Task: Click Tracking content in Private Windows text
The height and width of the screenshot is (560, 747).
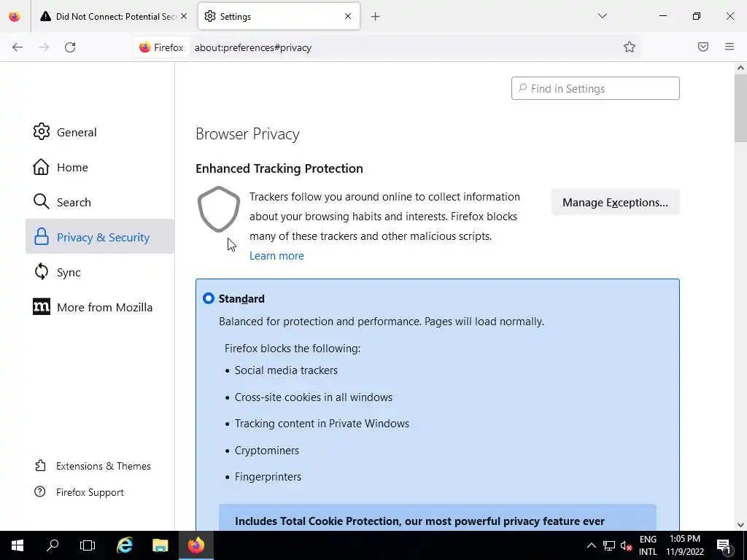Action: tap(322, 424)
